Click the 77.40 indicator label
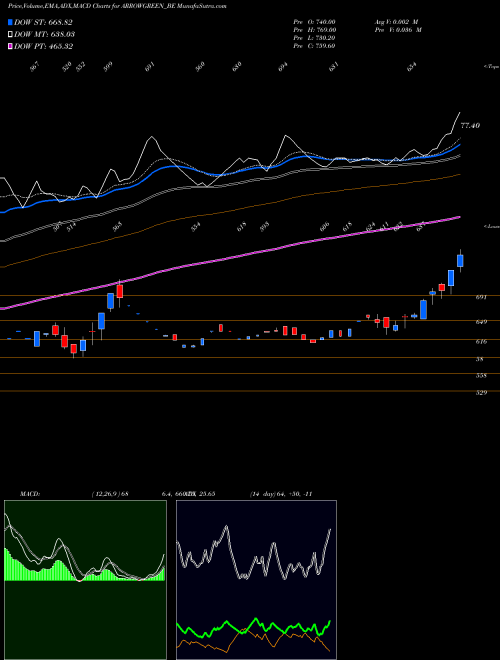The width and height of the screenshot is (500, 660). point(470,125)
